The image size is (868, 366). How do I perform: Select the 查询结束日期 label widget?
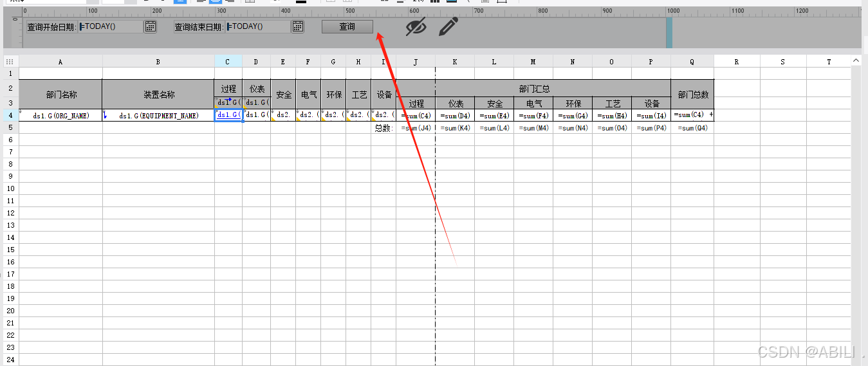click(x=199, y=26)
